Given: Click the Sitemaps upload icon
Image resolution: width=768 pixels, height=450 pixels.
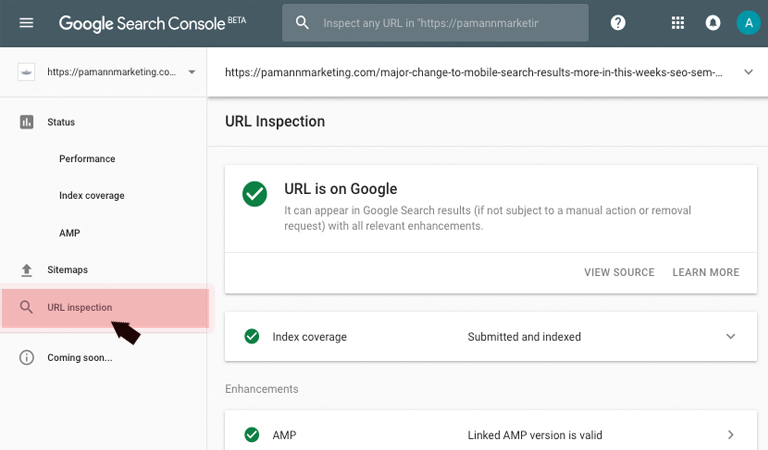Looking at the screenshot, I should coord(26,270).
